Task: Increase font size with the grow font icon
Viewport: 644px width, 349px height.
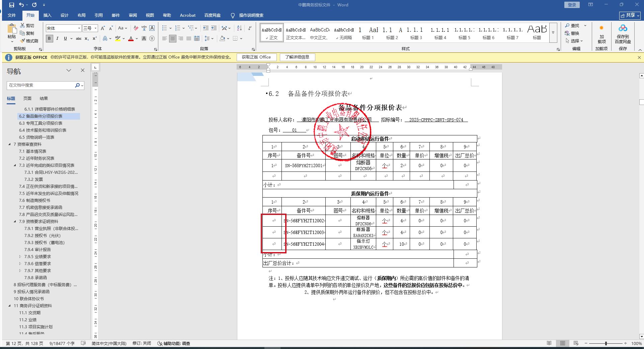Action: coord(103,28)
